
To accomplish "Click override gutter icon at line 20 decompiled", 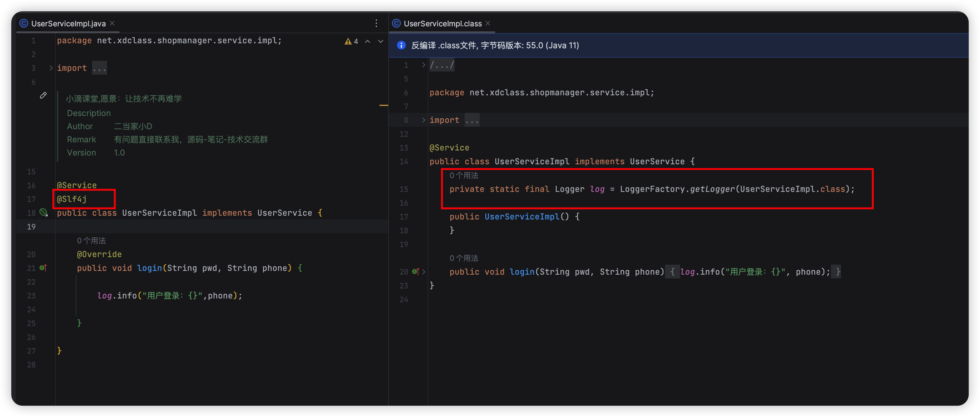I will click(415, 272).
